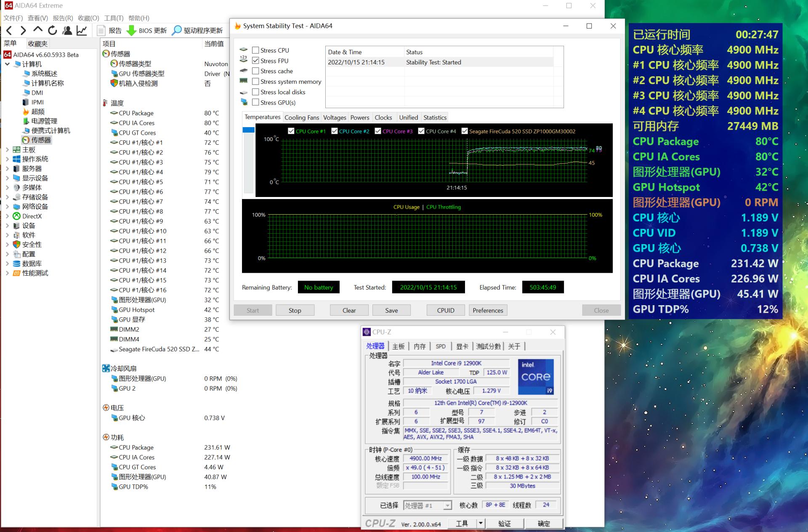Click the refresh icon in the toolbar
The height and width of the screenshot is (532, 808).
click(52, 30)
